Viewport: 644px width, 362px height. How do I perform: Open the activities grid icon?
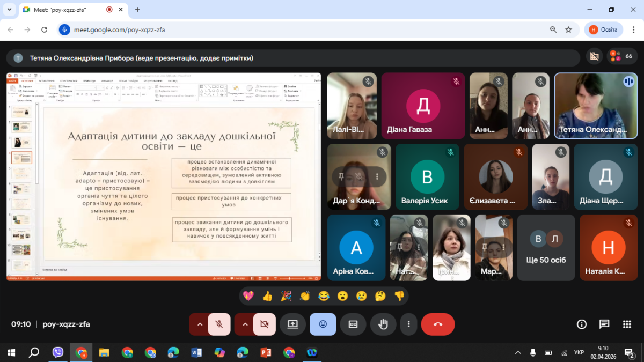(627, 324)
